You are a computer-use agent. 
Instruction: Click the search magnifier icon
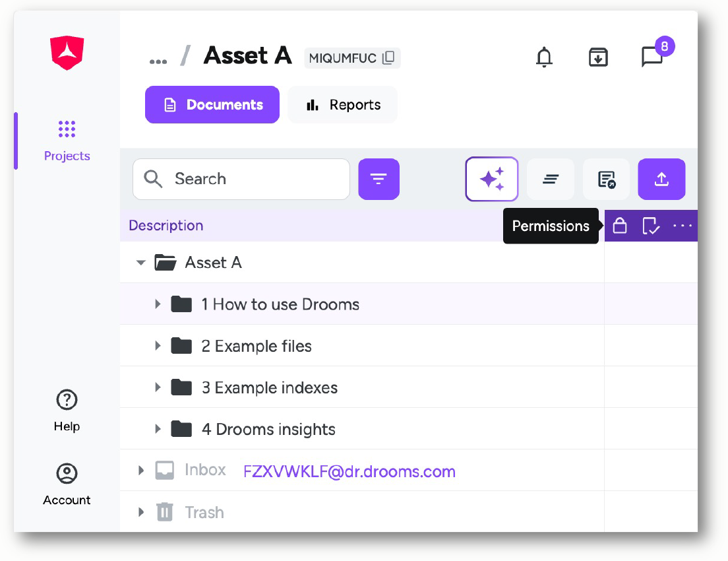(153, 179)
